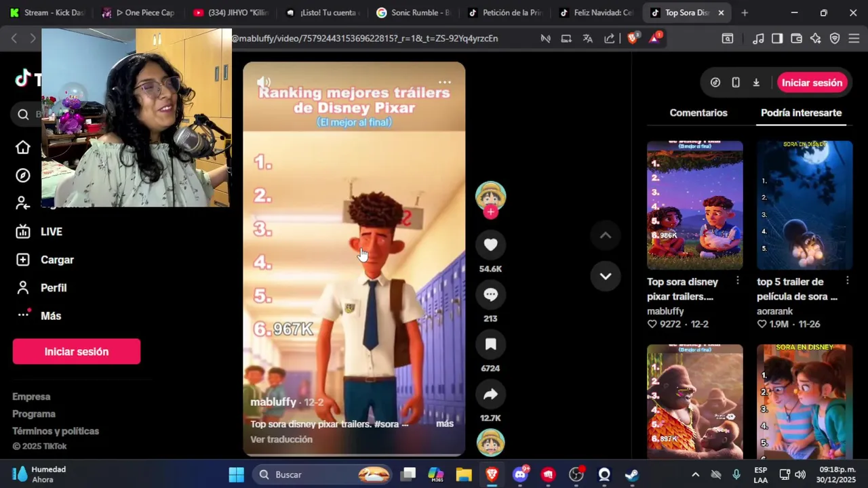Image resolution: width=868 pixels, height=488 pixels.
Task: Click the browser address bar URL
Action: [x=365, y=39]
